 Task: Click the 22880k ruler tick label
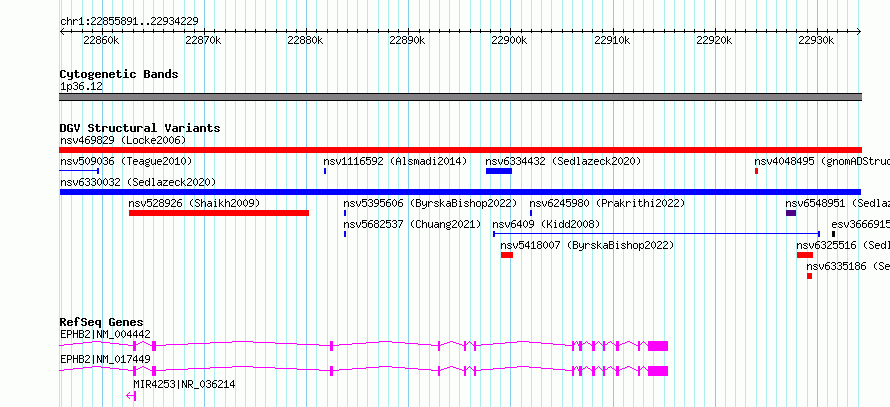click(x=305, y=41)
